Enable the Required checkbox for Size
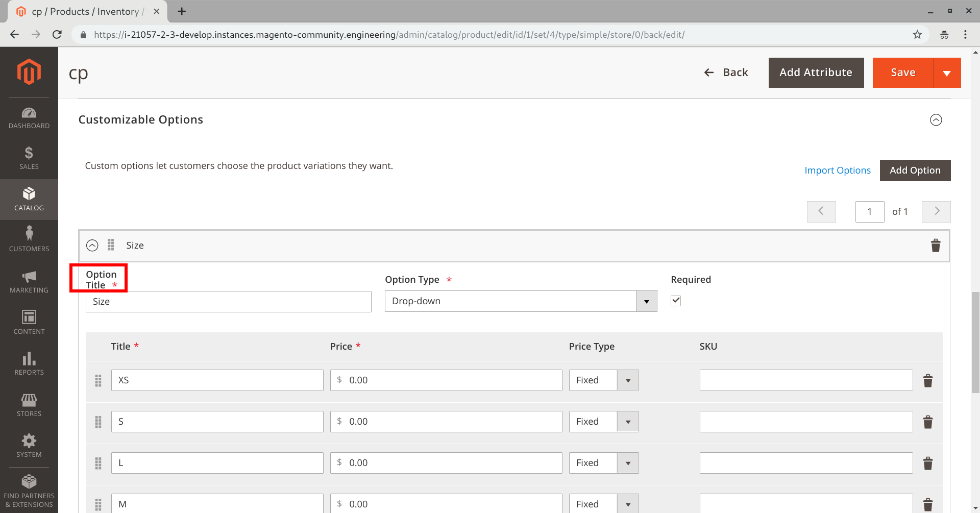980x513 pixels. [x=675, y=301]
